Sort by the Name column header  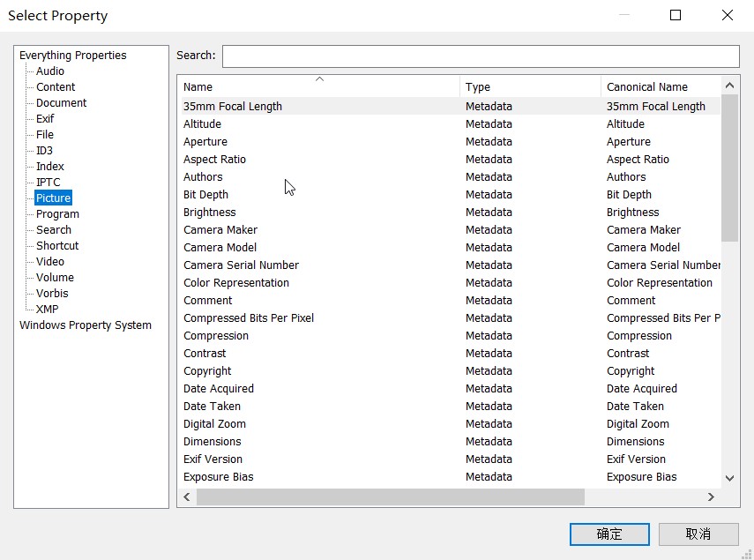(x=317, y=87)
